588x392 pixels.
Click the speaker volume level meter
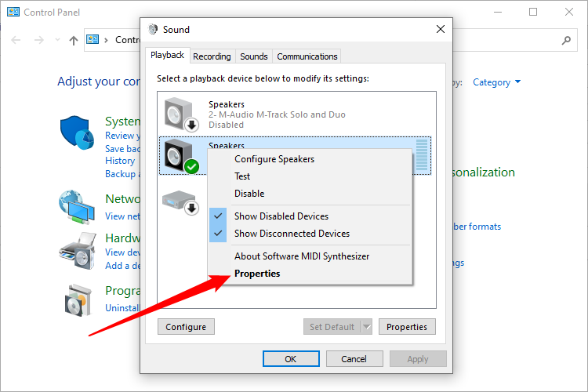click(423, 156)
